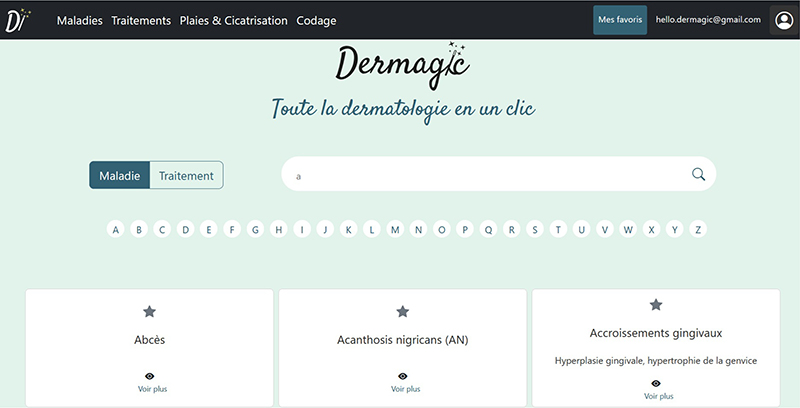Viewport: 800px width, 408px height.
Task: Click the Acanthosis nigricans (AN) title
Action: [403, 340]
